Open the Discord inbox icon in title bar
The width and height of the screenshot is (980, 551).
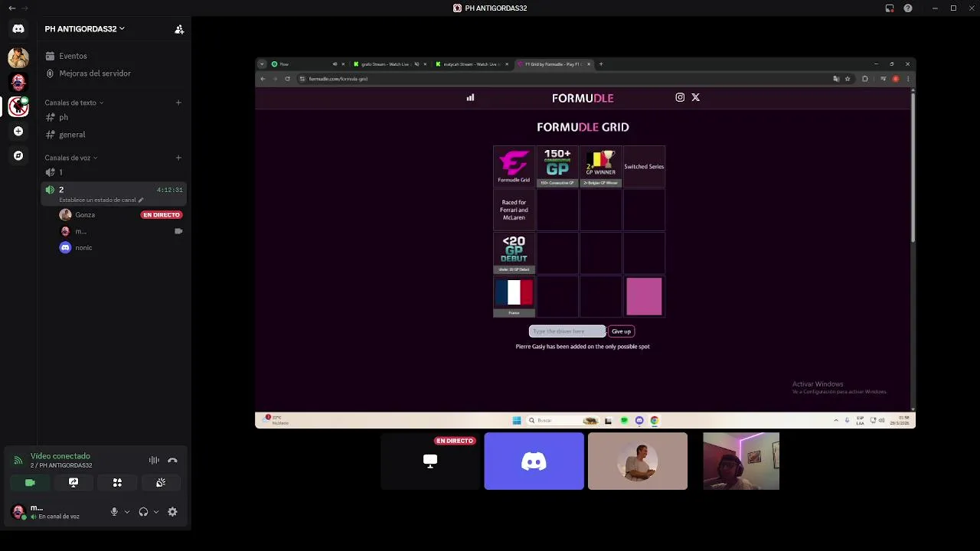[x=890, y=8]
